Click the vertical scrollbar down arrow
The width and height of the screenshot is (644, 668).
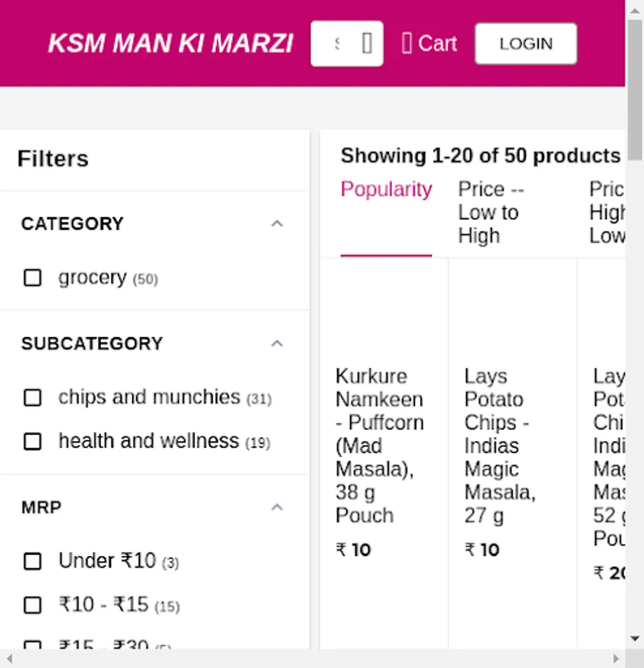click(635, 638)
